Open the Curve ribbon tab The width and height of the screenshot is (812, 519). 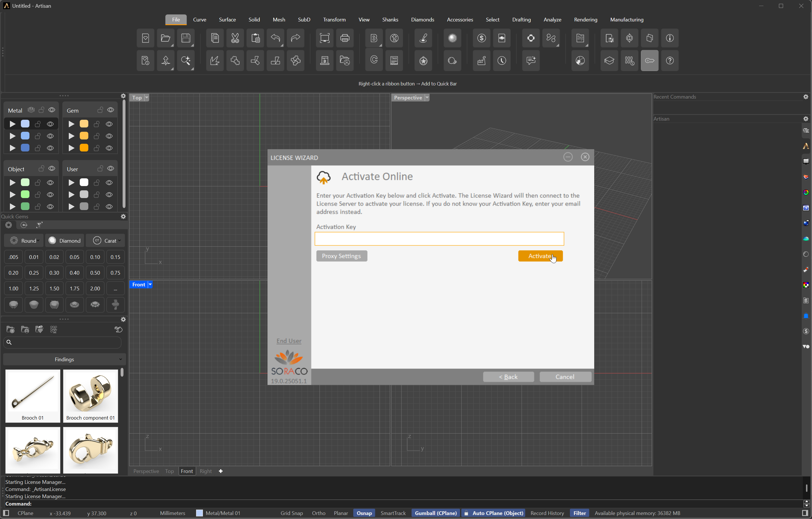click(199, 19)
